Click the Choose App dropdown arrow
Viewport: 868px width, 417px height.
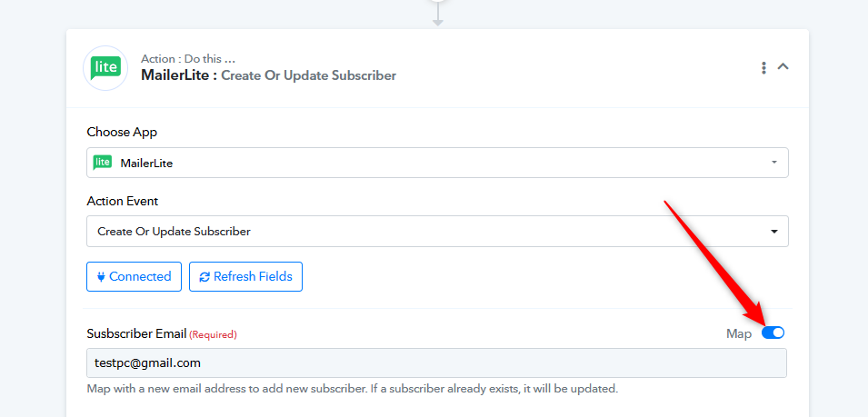(773, 163)
